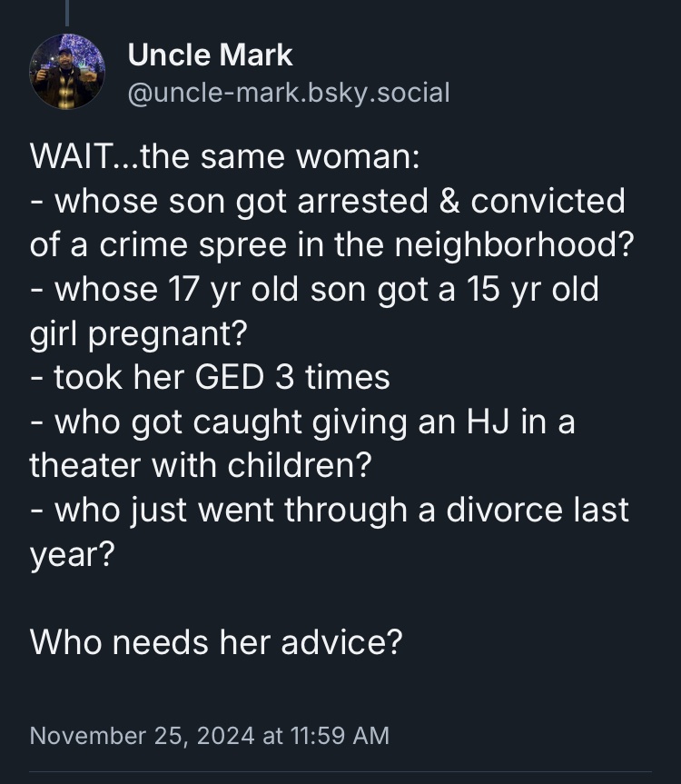
Task: Click the "arrested & convicted" text line
Action: point(327,201)
